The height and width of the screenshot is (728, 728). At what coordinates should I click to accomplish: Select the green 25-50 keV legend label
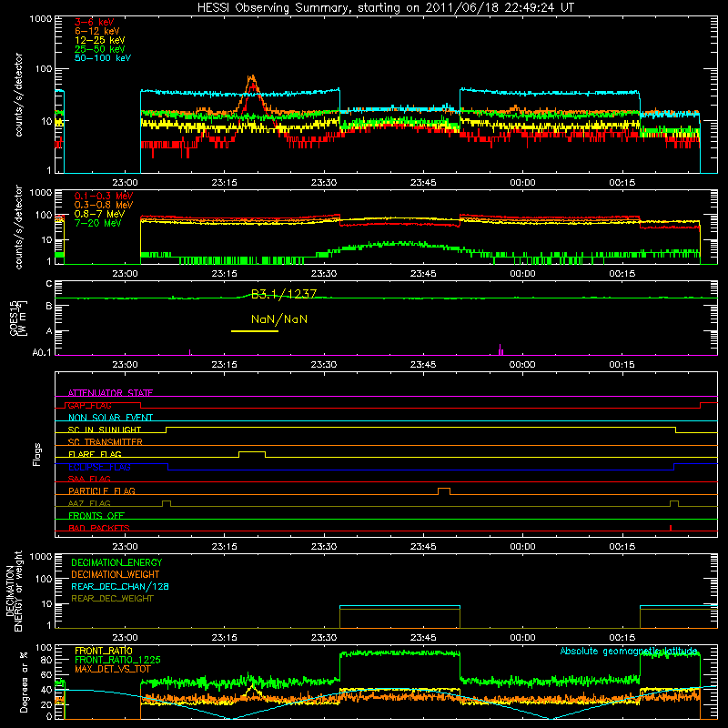click(100, 49)
